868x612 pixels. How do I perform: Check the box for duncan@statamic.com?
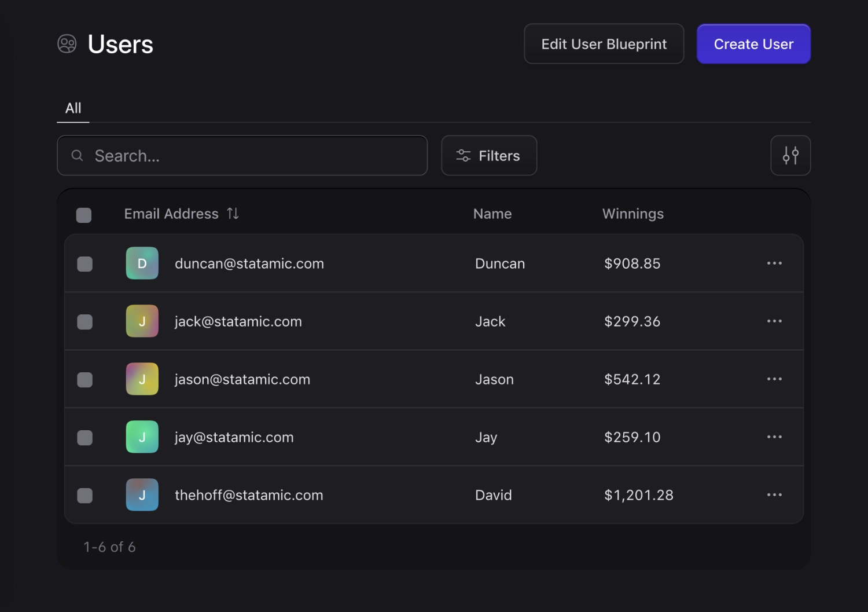(x=85, y=264)
